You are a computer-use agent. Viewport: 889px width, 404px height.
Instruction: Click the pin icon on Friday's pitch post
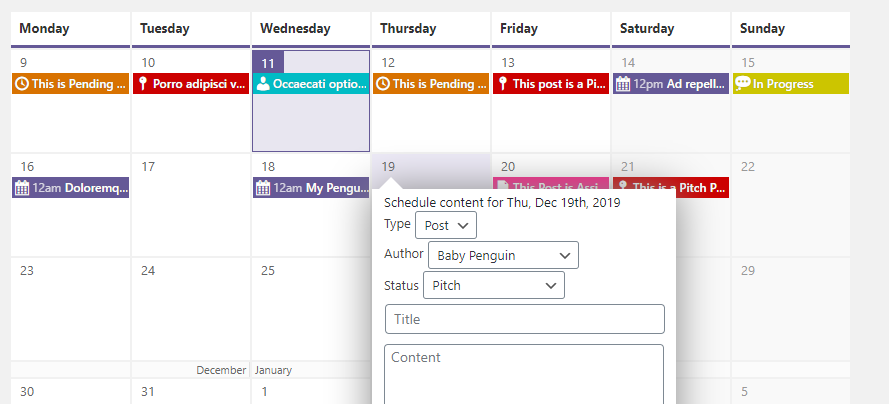tap(503, 84)
